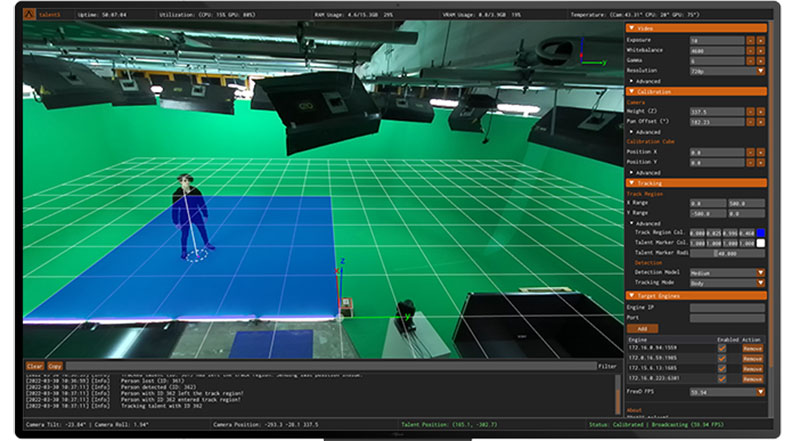
Task: Click the Whitebalance value field
Action: coord(717,51)
